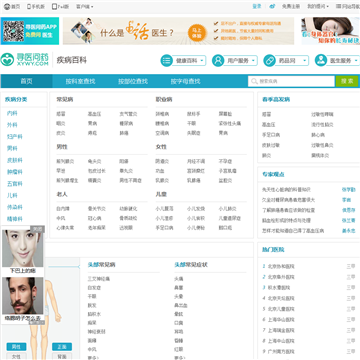Click the 健康百科 list circle icon
Viewport: 360px width, 360px height.
166,60
